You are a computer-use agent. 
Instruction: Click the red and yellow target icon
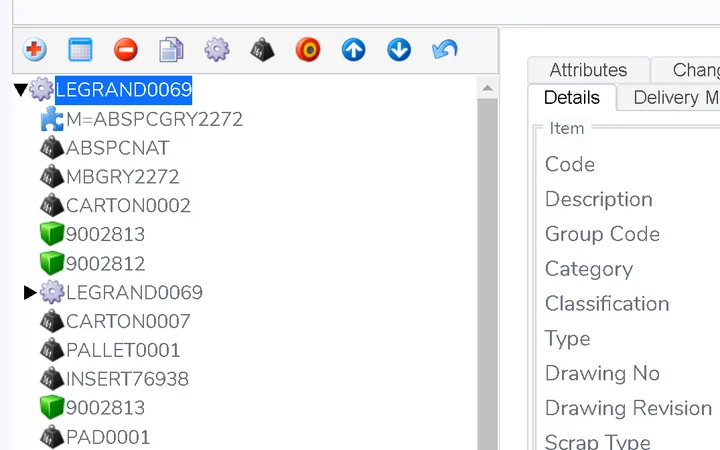[308, 50]
